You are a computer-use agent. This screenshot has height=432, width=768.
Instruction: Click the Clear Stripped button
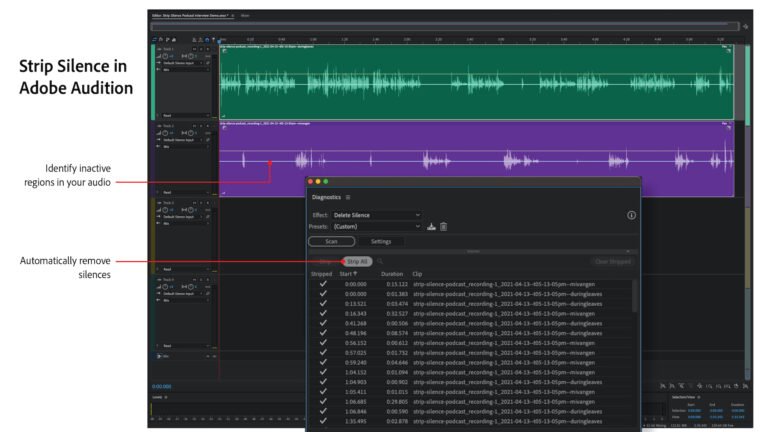[x=612, y=262]
